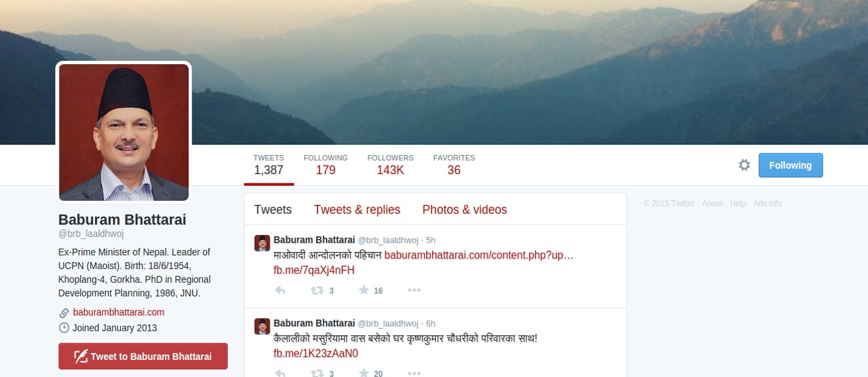Click the reply arrow on the 5h tweet
The height and width of the screenshot is (377, 868).
click(x=280, y=290)
